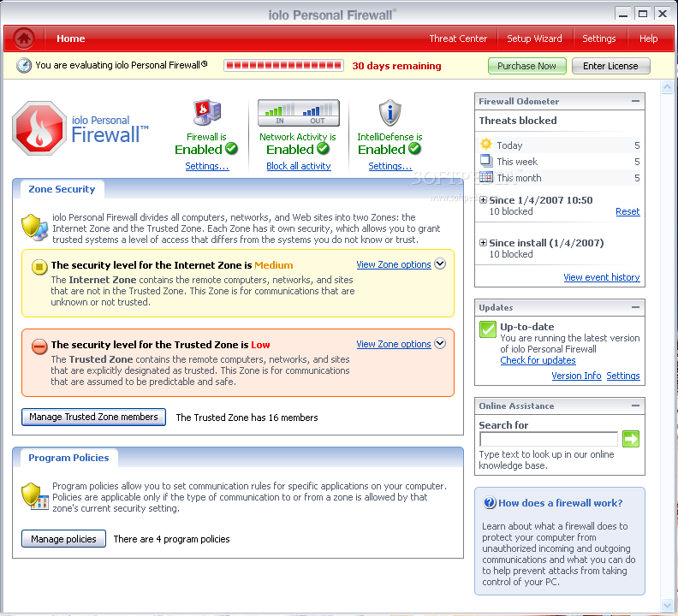This screenshot has width=678, height=616.
Task: Click the This month calendar icon
Action: [x=486, y=177]
